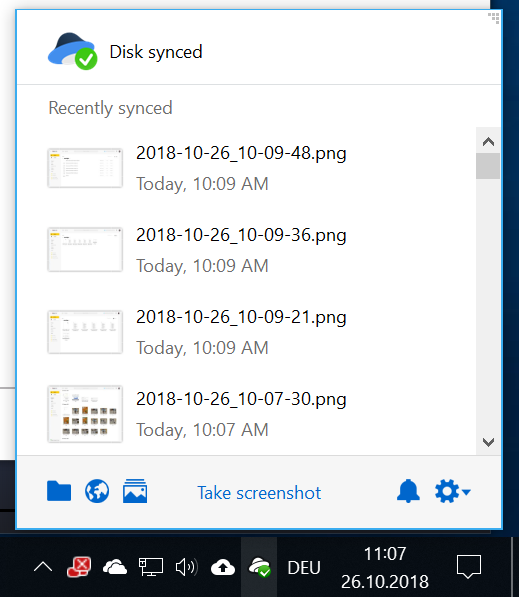
Task: Click thumbnail of 2018-10-26_10-07-30.png
Action: point(85,414)
